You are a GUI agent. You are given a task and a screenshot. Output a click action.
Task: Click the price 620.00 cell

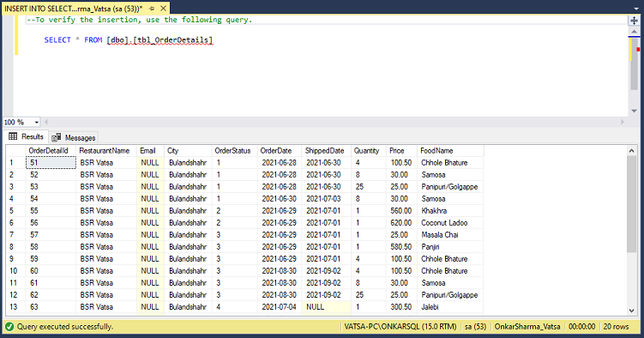401,222
